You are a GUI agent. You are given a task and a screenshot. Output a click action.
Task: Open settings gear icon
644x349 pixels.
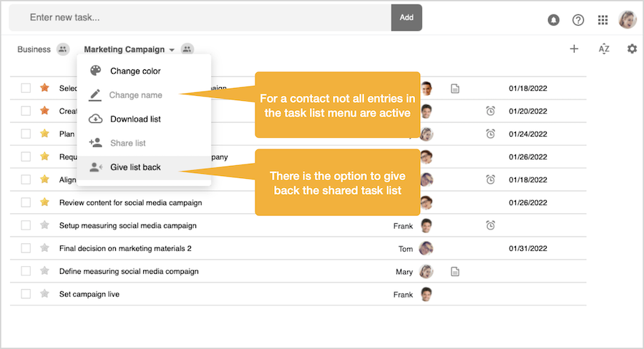pos(632,49)
